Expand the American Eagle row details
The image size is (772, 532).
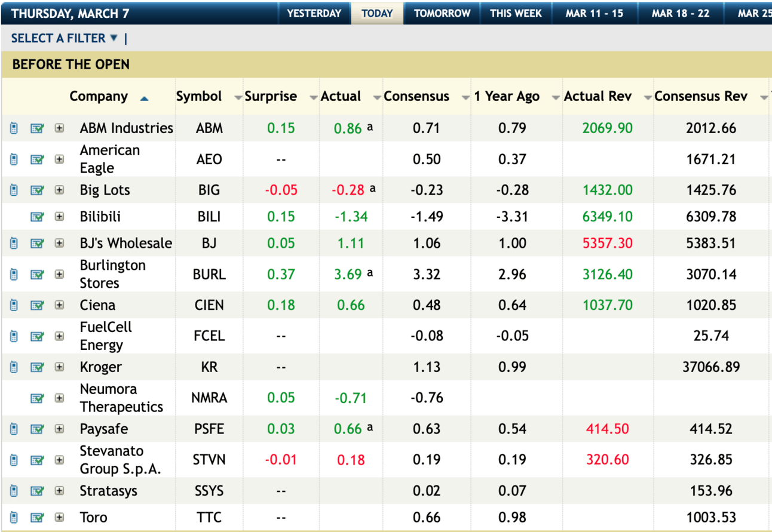click(x=59, y=159)
